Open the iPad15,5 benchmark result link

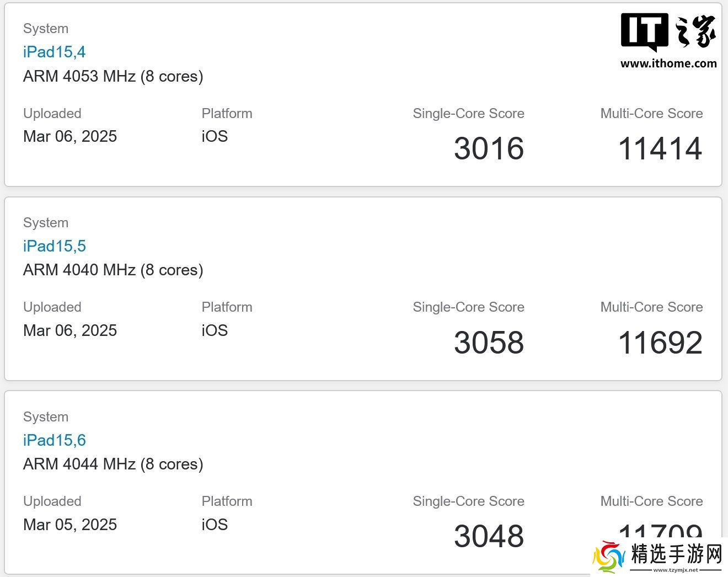coord(54,246)
